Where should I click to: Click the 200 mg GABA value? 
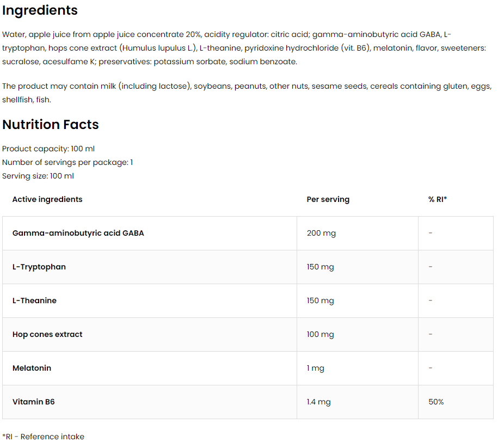tap(321, 233)
